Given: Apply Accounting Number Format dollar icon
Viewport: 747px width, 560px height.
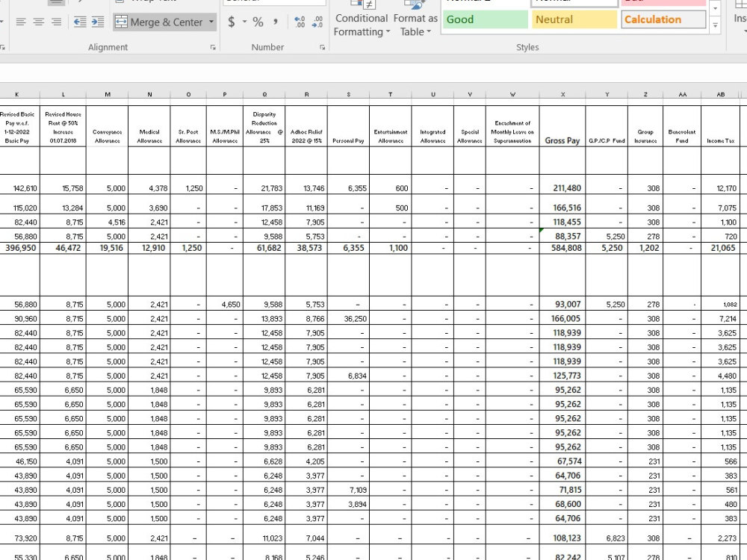Looking at the screenshot, I should [232, 22].
